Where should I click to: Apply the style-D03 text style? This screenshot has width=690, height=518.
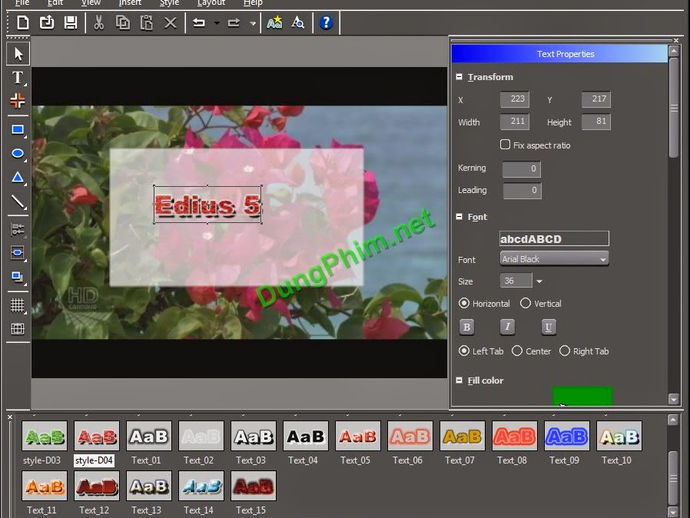(x=44, y=436)
